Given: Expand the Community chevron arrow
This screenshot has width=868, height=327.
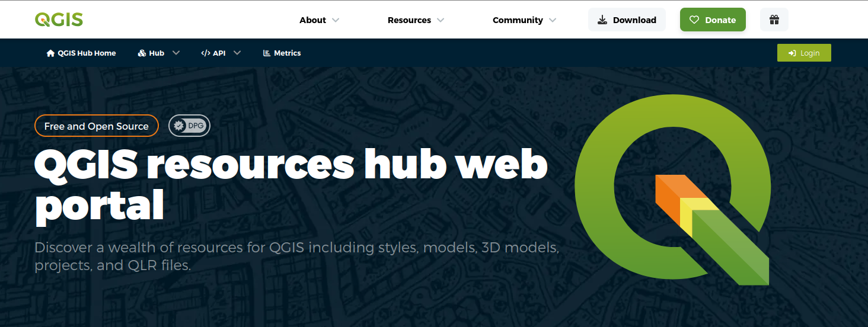Looking at the screenshot, I should click(553, 20).
